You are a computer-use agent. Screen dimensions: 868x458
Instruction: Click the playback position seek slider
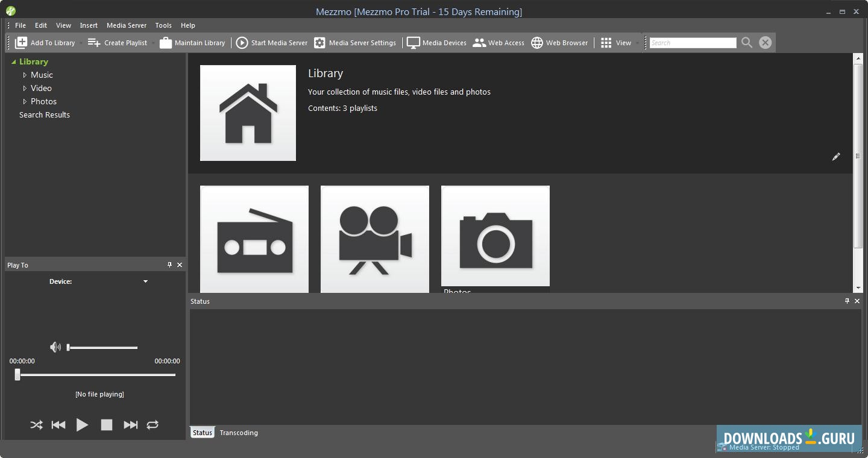click(96, 375)
